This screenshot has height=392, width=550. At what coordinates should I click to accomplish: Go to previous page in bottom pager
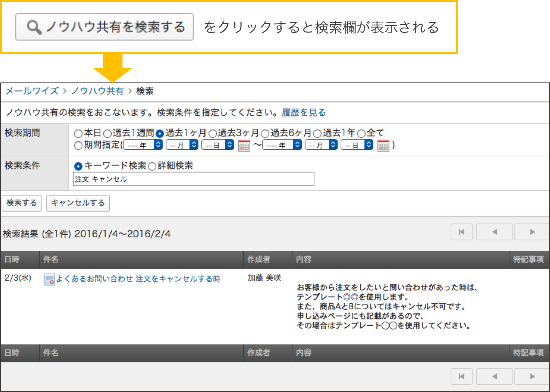tap(495, 376)
